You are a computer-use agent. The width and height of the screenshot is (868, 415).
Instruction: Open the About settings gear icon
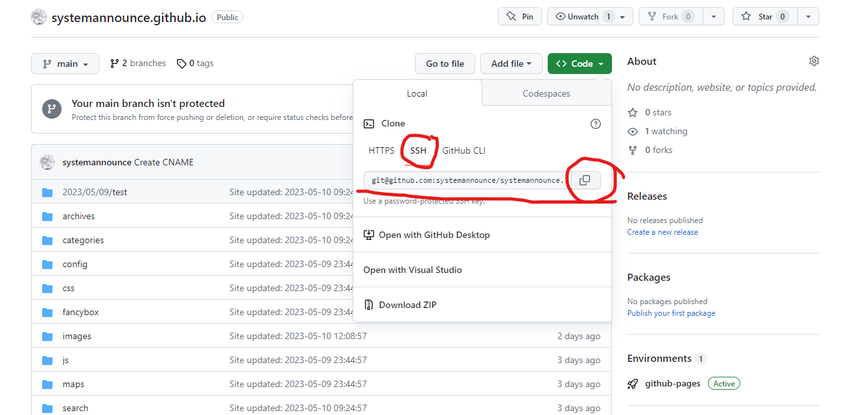[x=814, y=61]
